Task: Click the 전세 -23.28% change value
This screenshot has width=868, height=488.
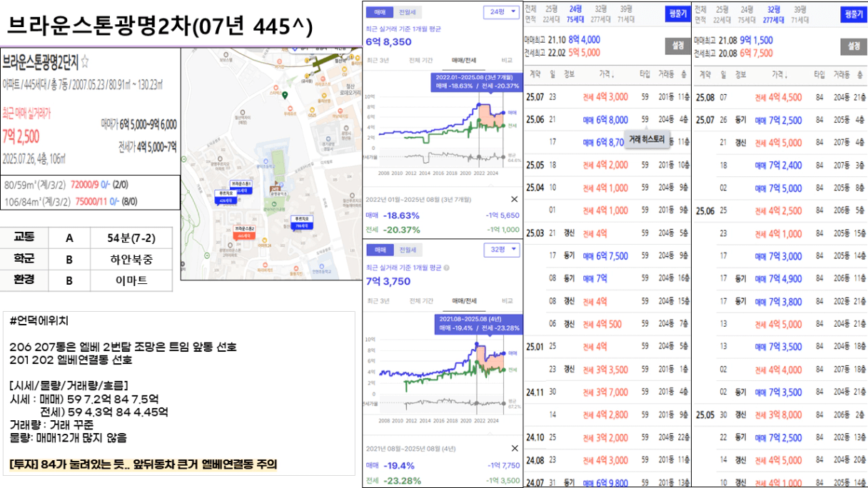Action: (x=402, y=480)
